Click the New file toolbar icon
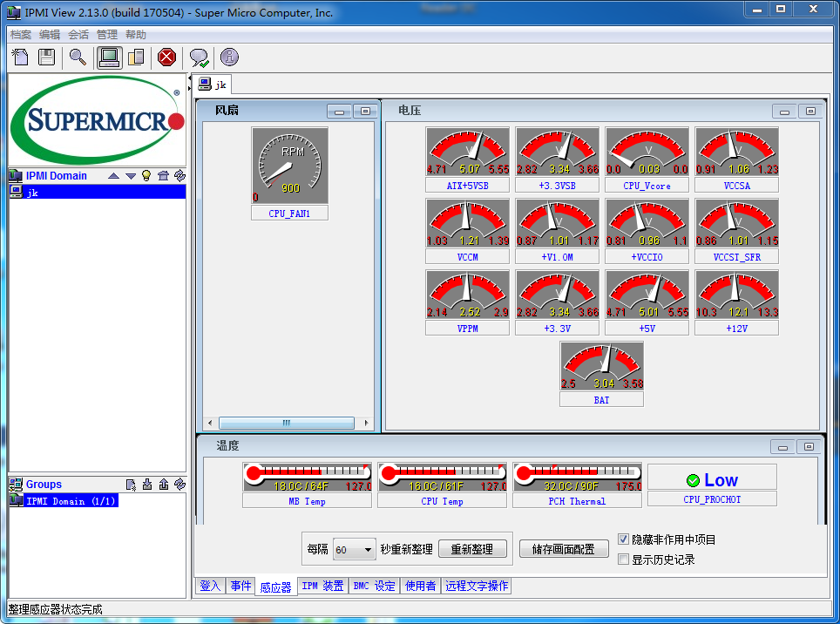The image size is (840, 624). [20, 58]
